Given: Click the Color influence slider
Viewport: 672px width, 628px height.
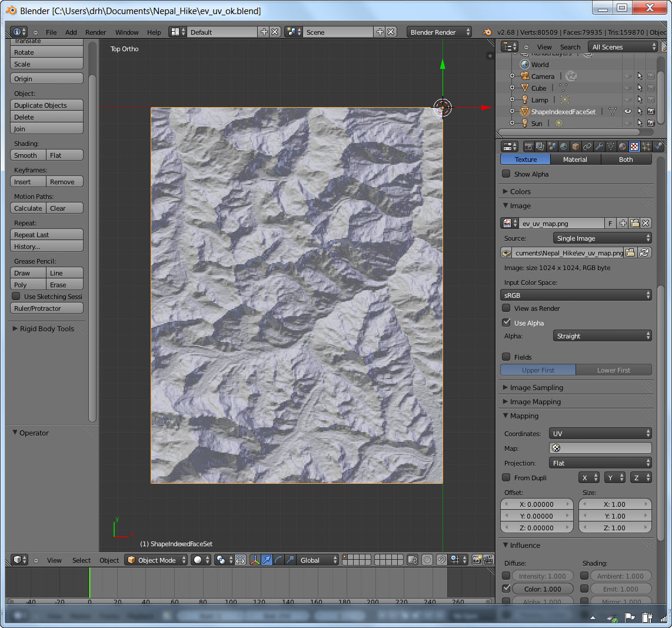Looking at the screenshot, I should tap(542, 589).
